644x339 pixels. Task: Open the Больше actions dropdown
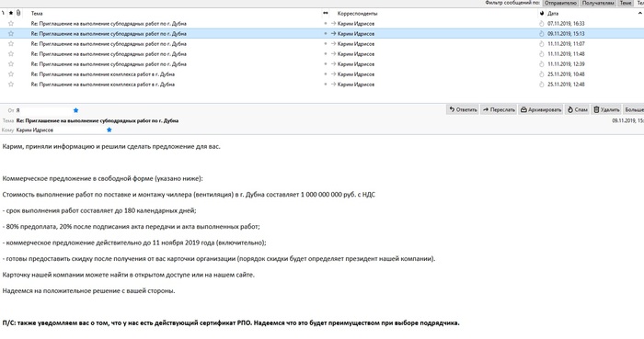click(x=634, y=109)
